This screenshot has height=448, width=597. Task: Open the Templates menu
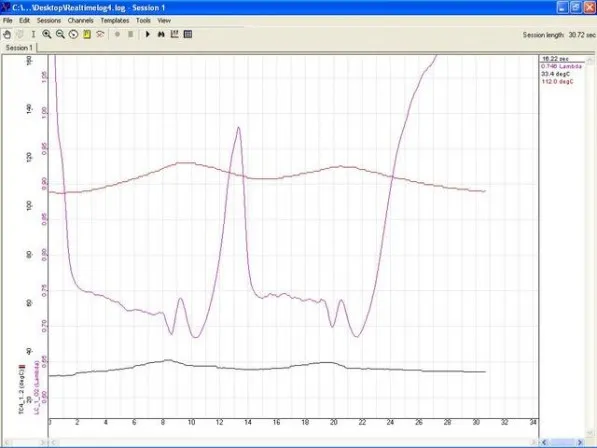pyautogui.click(x=115, y=21)
